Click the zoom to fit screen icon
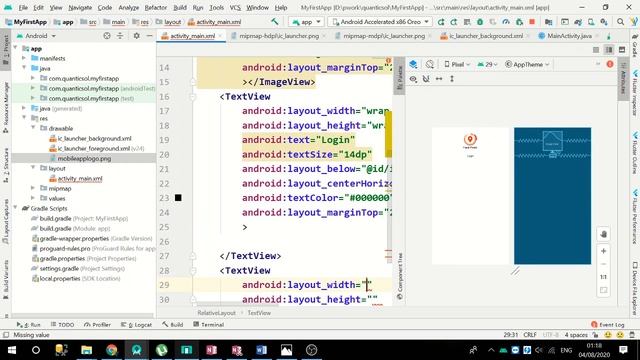 click(x=603, y=290)
